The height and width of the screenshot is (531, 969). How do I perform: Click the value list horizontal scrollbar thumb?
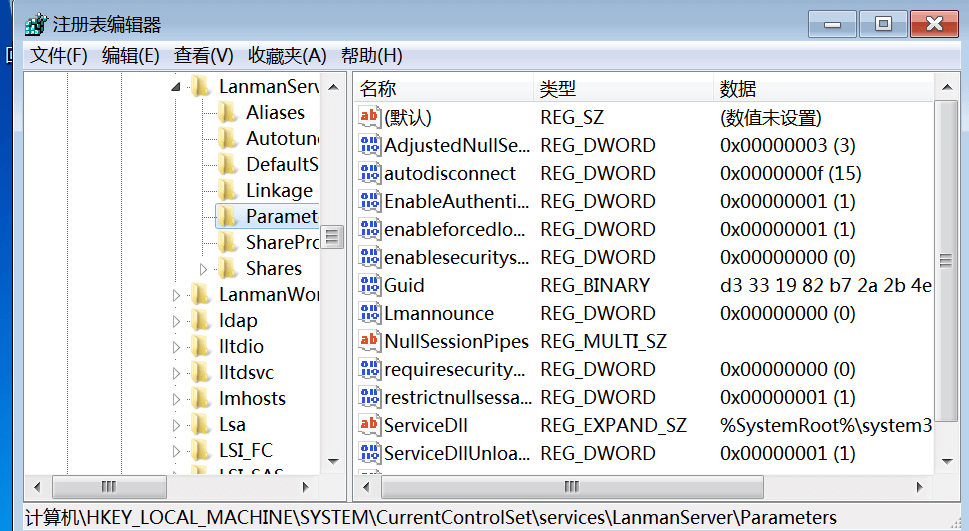tap(571, 487)
